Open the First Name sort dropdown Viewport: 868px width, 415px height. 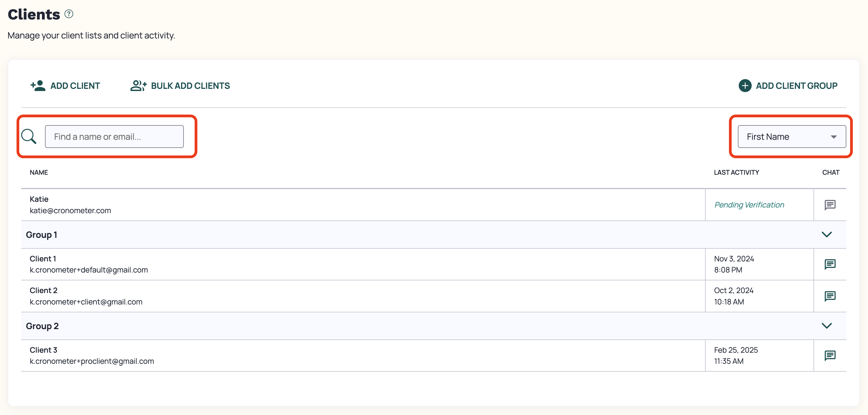click(x=792, y=137)
